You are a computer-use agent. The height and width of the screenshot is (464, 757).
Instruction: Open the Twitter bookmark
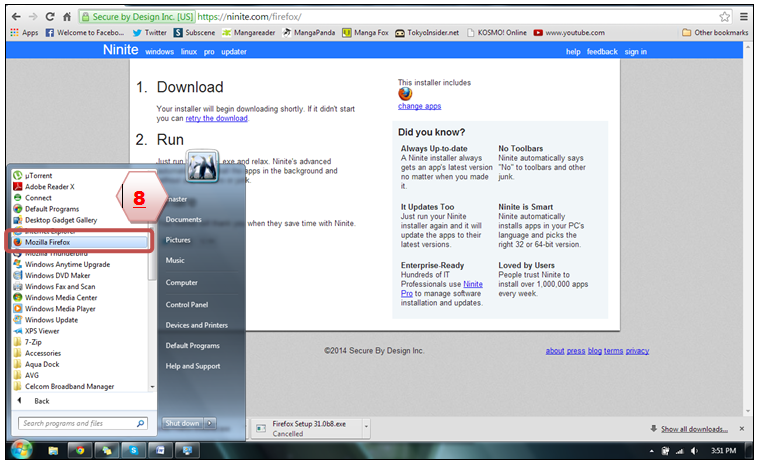(x=150, y=32)
